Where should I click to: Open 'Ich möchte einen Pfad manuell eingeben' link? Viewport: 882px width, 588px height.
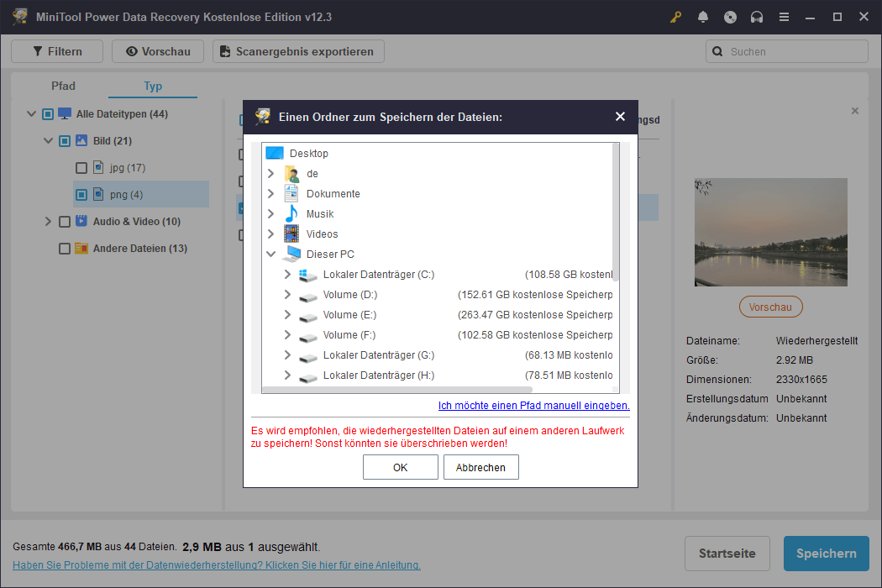tap(533, 405)
